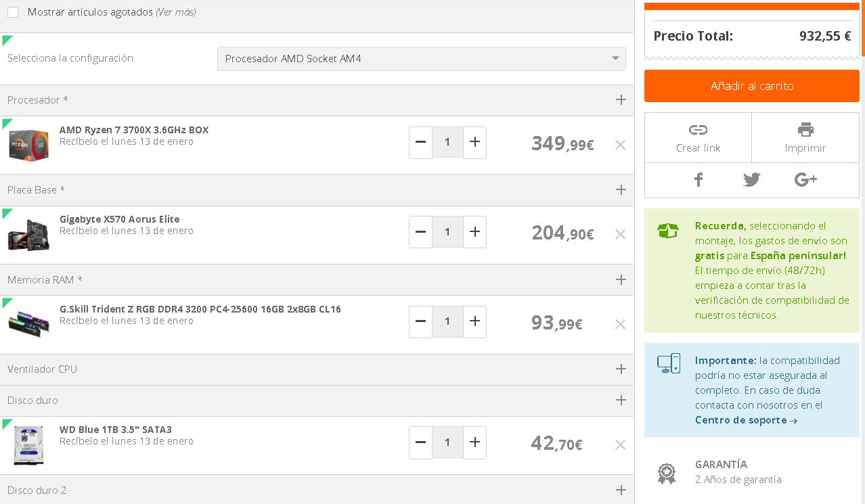Click the quantity field for WD Blue 1TB
865x504 pixels.
click(447, 442)
